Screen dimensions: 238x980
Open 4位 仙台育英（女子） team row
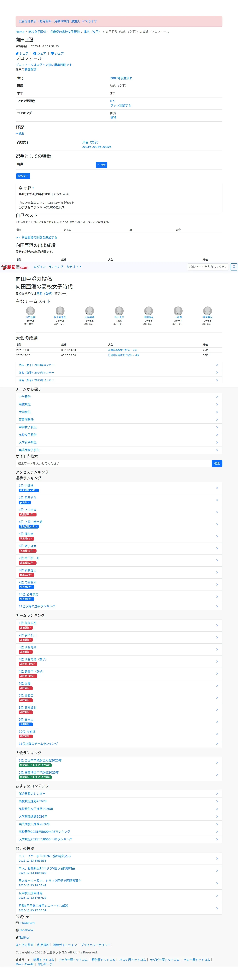[x=119, y=662]
